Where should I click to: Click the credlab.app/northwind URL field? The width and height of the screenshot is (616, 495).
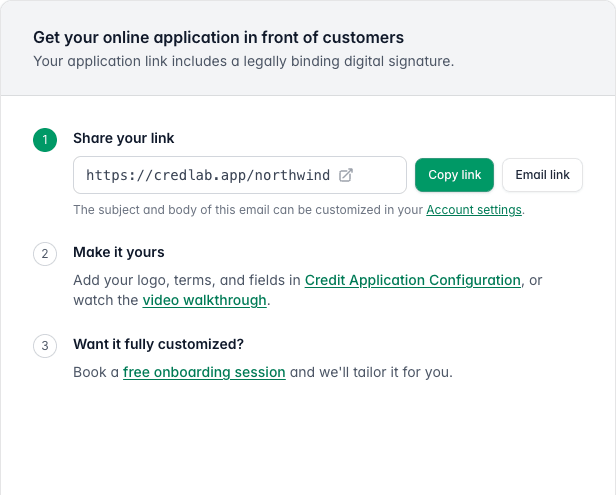[x=240, y=175]
